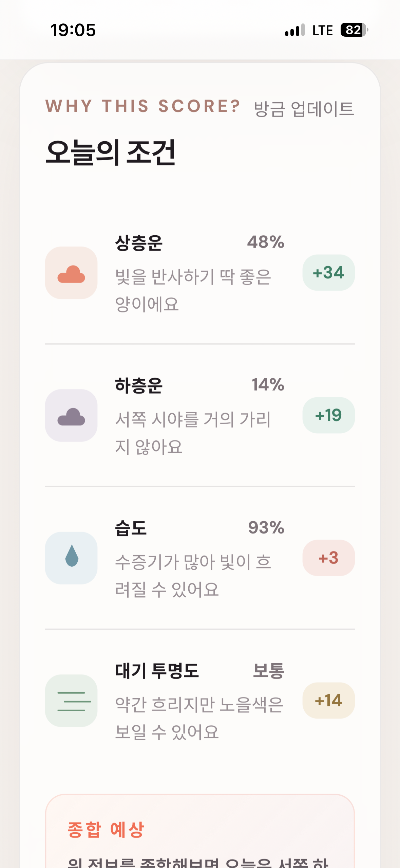Select the +19 score badge
Image resolution: width=400 pixels, height=868 pixels.
(328, 415)
